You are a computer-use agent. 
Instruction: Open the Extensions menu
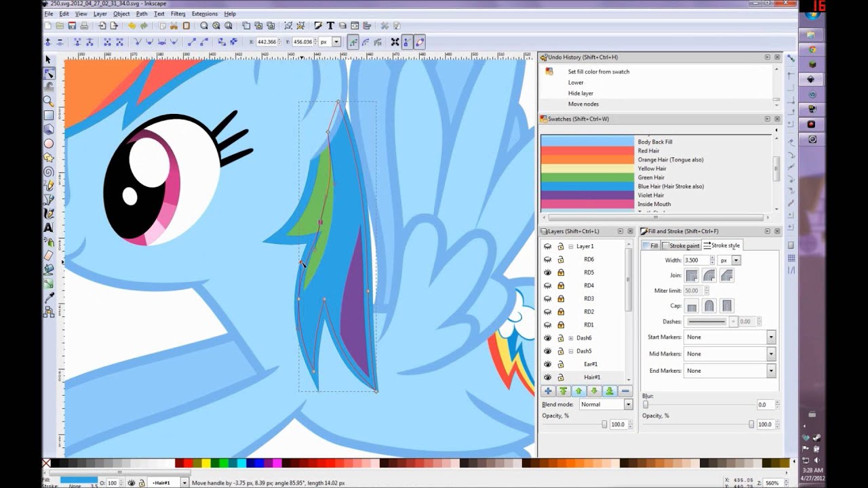[204, 14]
